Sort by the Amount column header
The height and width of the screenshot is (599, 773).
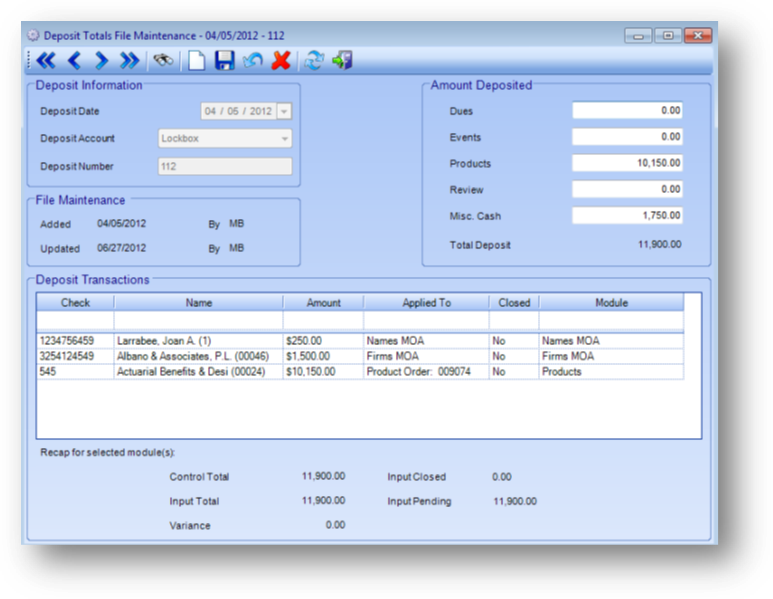click(323, 303)
